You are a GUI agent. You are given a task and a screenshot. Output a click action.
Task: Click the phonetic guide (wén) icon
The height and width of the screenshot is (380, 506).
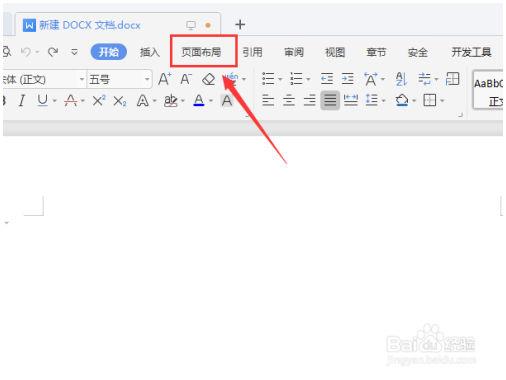pos(231,79)
